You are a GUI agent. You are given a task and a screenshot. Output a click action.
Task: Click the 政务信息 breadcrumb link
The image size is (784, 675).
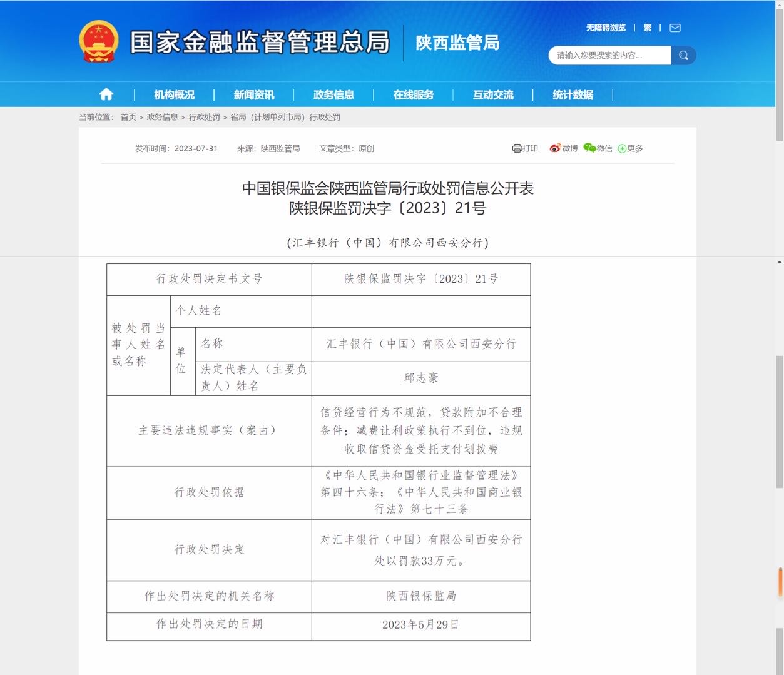[x=163, y=117]
